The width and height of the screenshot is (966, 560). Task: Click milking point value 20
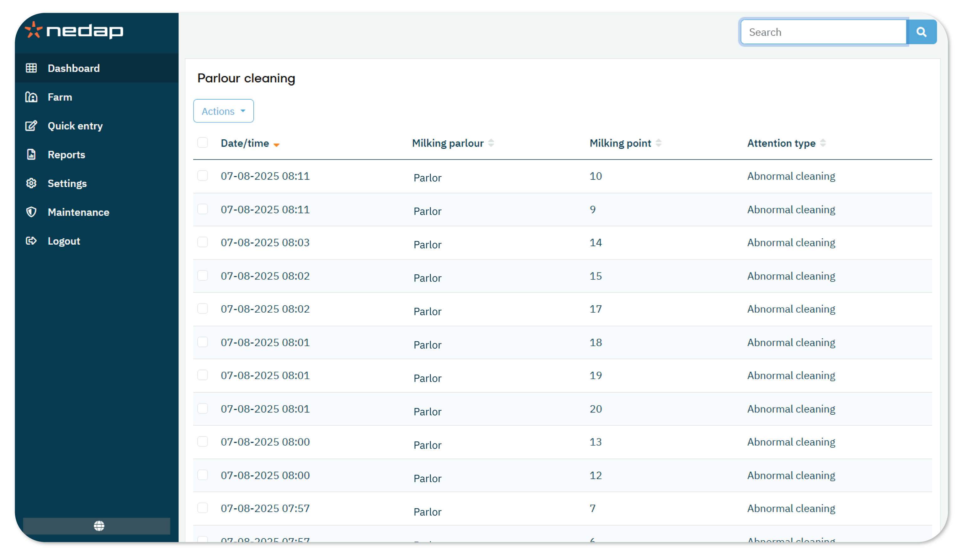(596, 409)
